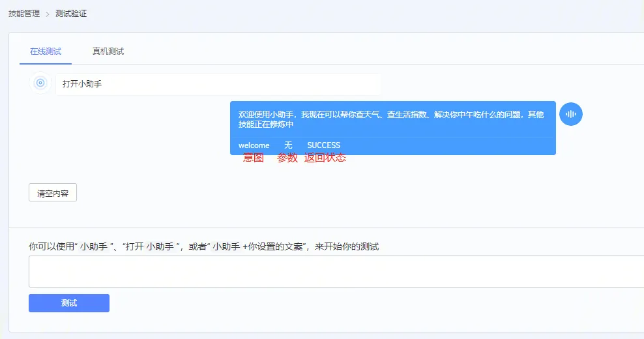The height and width of the screenshot is (339, 644).
Task: Click the red 意图 annotation
Action: (x=254, y=158)
